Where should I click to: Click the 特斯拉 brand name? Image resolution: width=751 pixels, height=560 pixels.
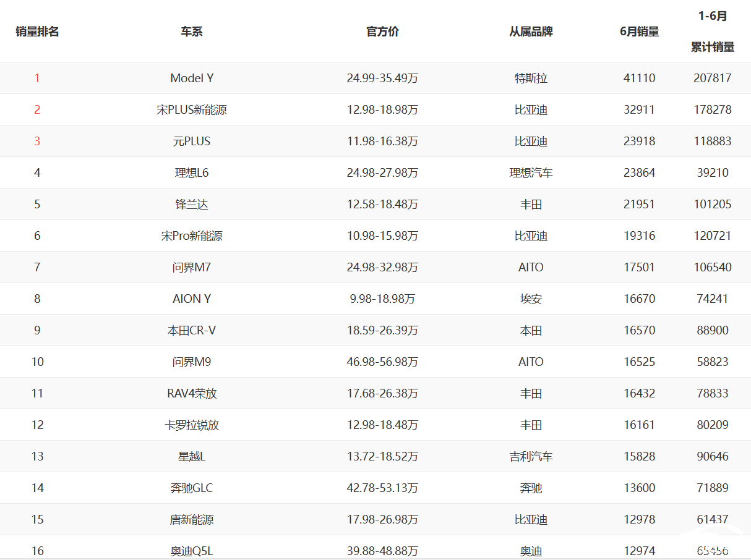click(531, 78)
